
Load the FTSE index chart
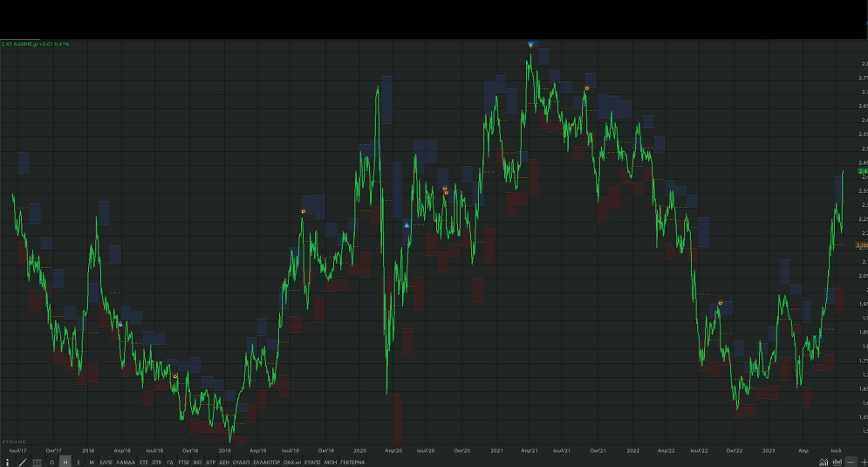[x=184, y=462]
